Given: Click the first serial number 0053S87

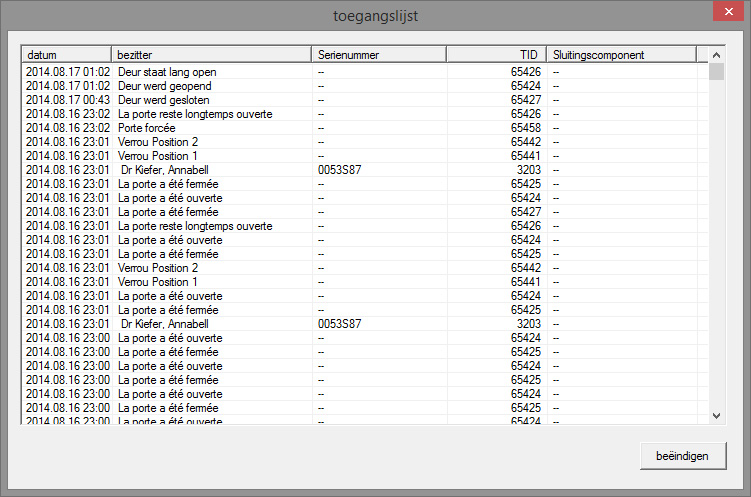Looking at the screenshot, I should 339,170.
